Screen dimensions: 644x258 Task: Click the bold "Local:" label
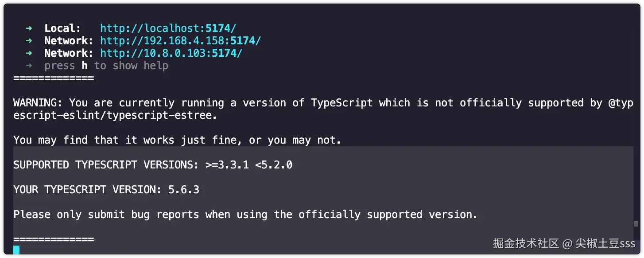[x=62, y=28]
